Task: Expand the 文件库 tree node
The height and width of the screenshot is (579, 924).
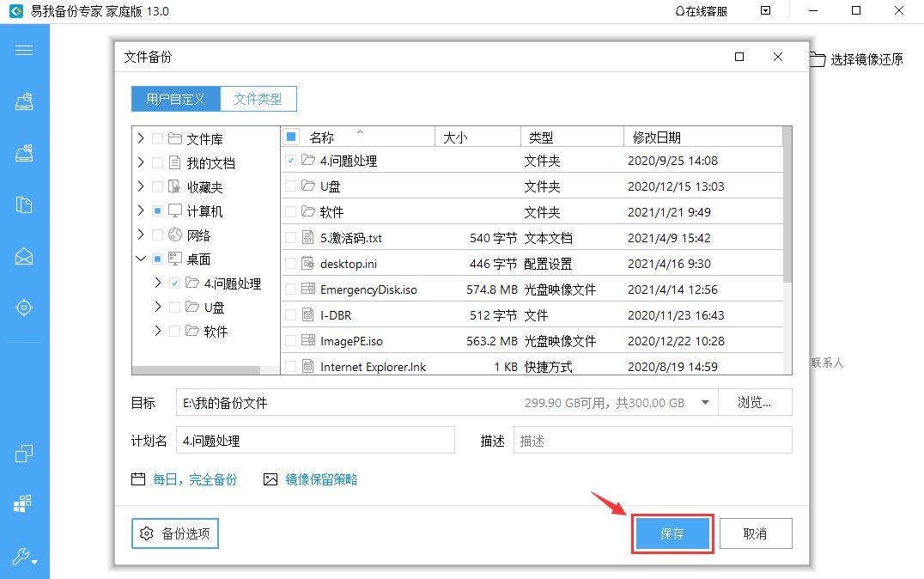Action: (141, 138)
